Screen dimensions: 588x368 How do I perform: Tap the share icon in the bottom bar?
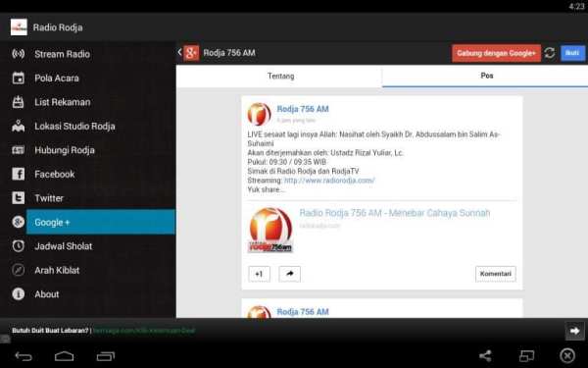tap(485, 355)
